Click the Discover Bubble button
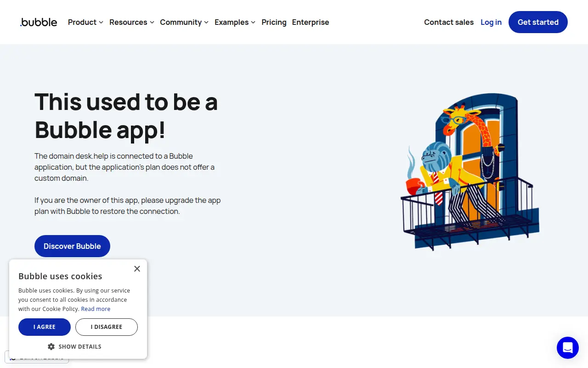 point(72,246)
